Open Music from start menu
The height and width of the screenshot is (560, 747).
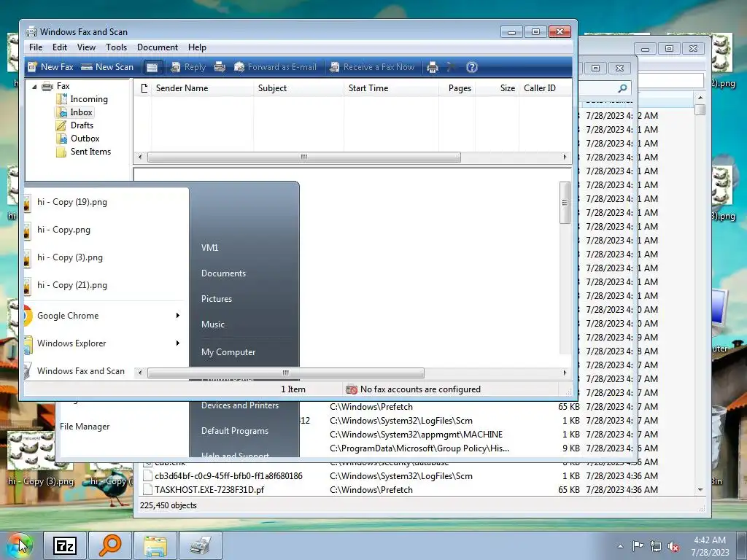212,324
